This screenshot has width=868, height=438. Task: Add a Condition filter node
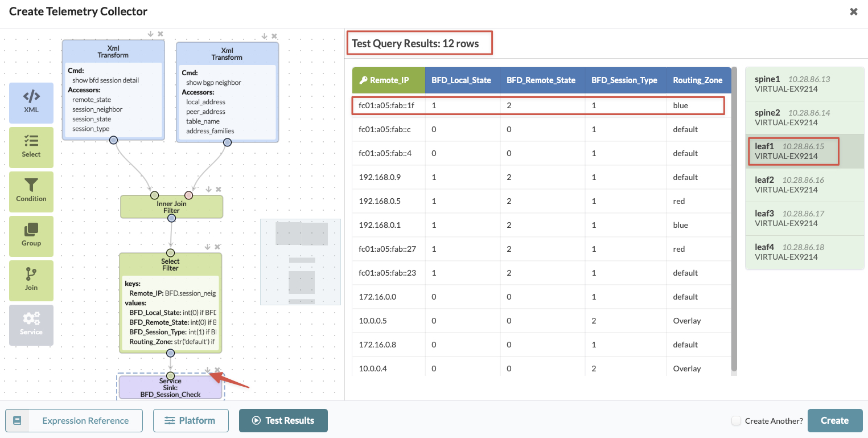tap(31, 192)
